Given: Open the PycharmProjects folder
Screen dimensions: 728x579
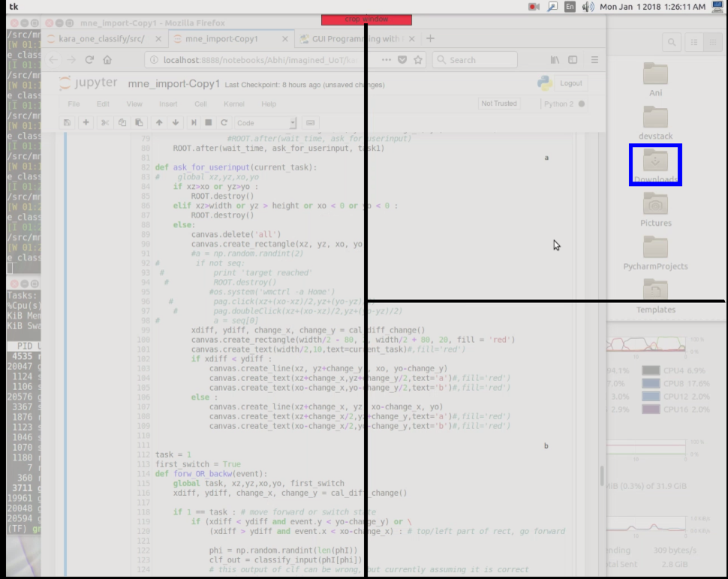Looking at the screenshot, I should coord(655,253).
